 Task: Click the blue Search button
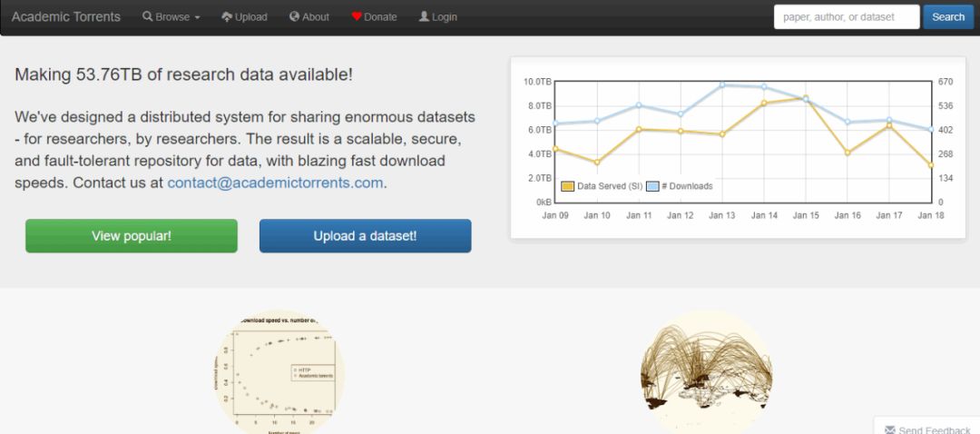948,17
